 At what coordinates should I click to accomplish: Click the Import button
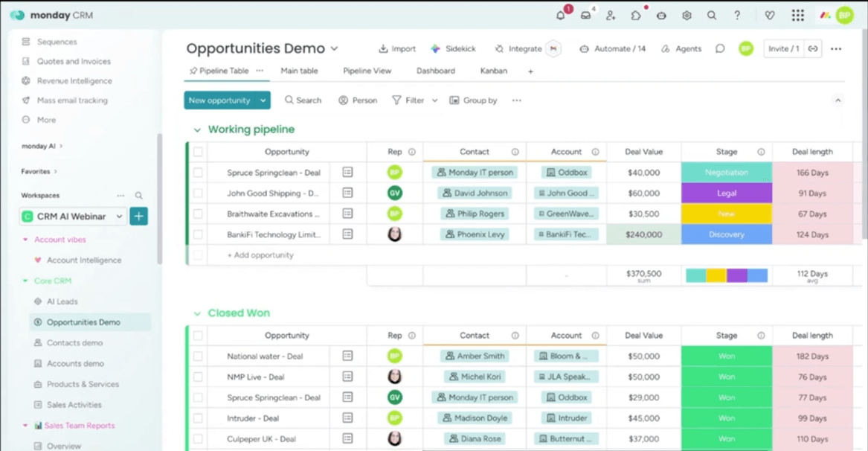tap(397, 49)
